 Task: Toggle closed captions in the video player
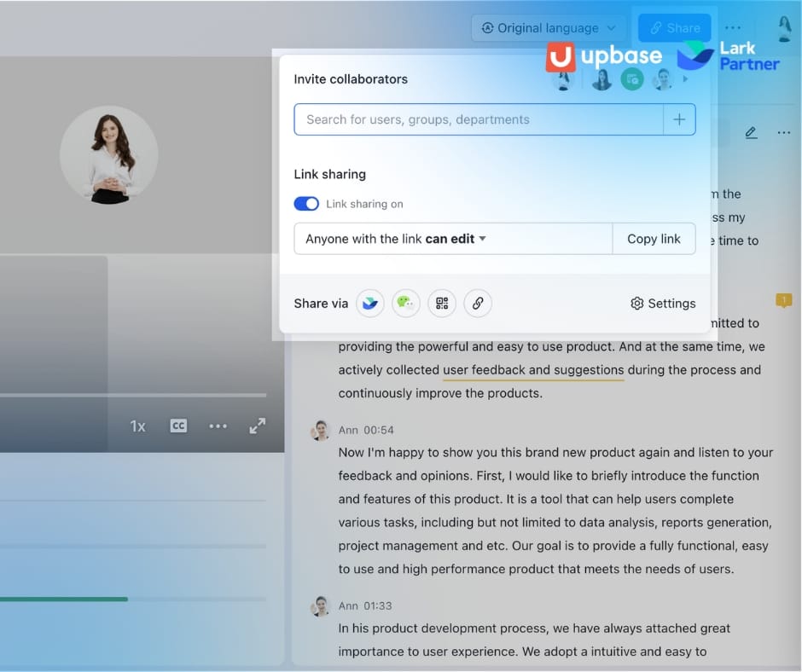[x=178, y=426]
